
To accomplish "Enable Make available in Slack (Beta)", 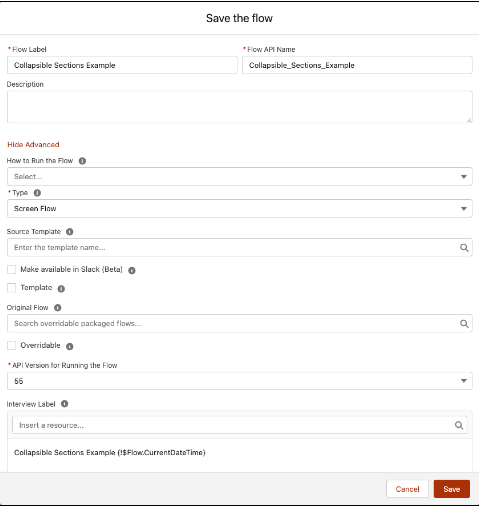I will pos(12,269).
